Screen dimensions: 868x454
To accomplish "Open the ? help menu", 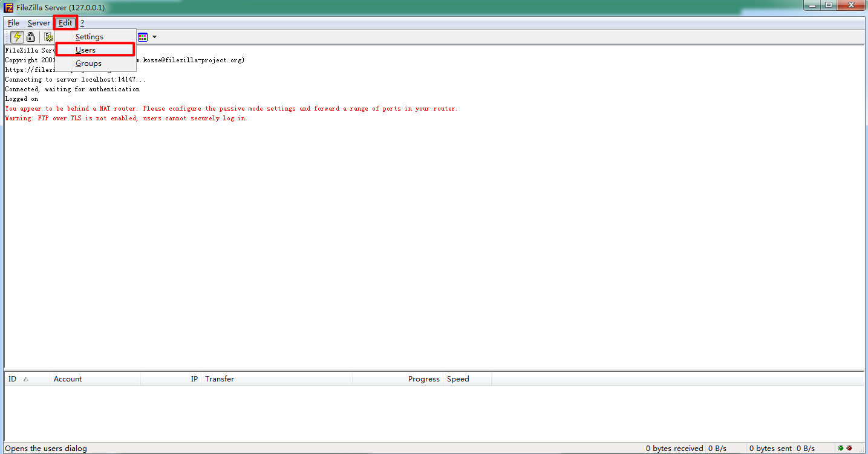I will pos(82,23).
